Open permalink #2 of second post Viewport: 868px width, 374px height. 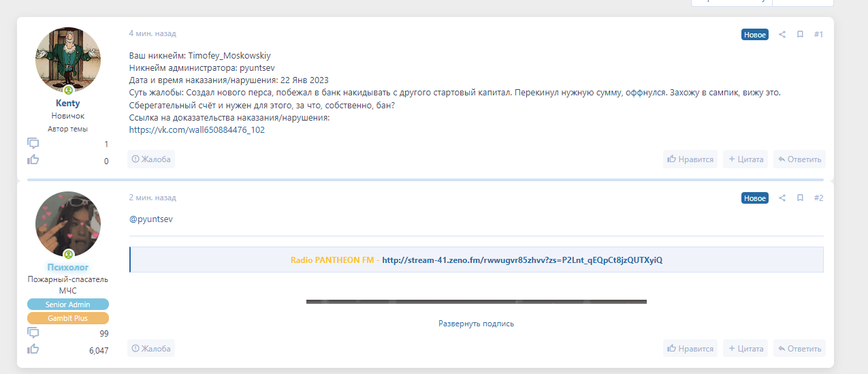[818, 198]
